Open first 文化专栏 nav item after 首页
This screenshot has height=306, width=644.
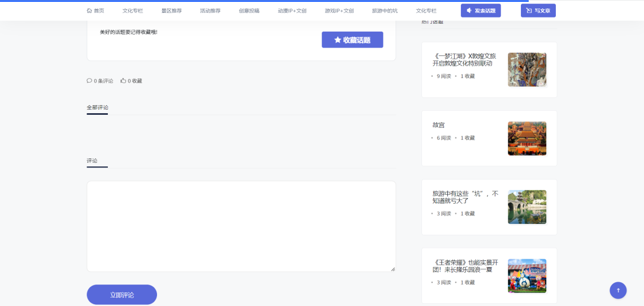pos(133,11)
